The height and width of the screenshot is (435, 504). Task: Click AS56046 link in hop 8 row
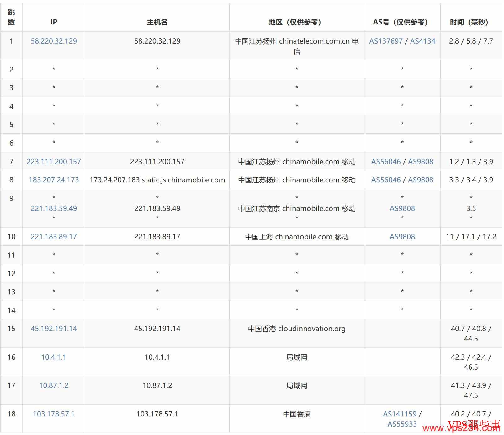click(386, 180)
